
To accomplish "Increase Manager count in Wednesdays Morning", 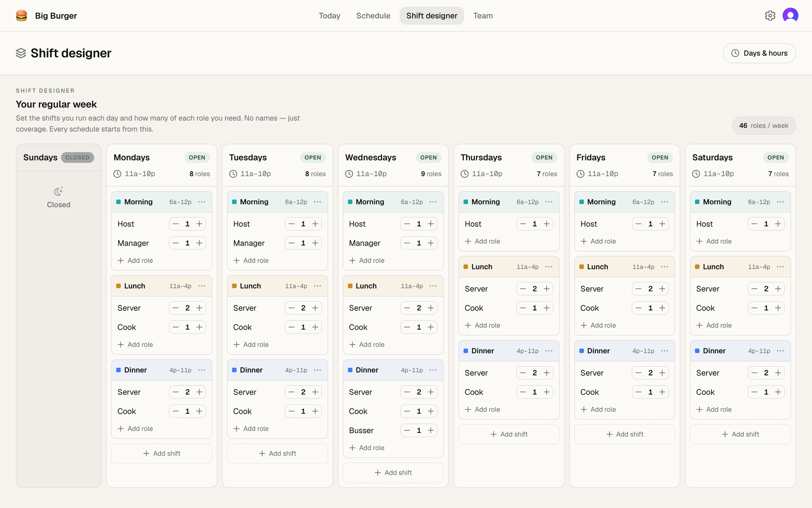I will point(431,243).
